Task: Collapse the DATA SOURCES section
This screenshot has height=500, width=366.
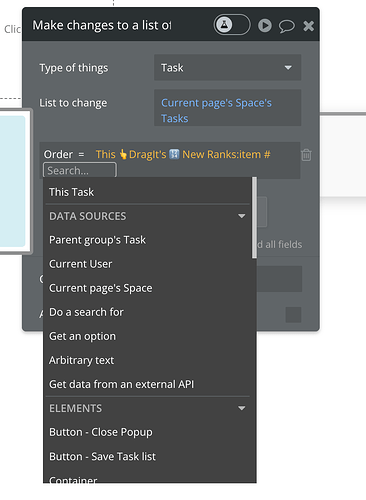Action: [242, 216]
